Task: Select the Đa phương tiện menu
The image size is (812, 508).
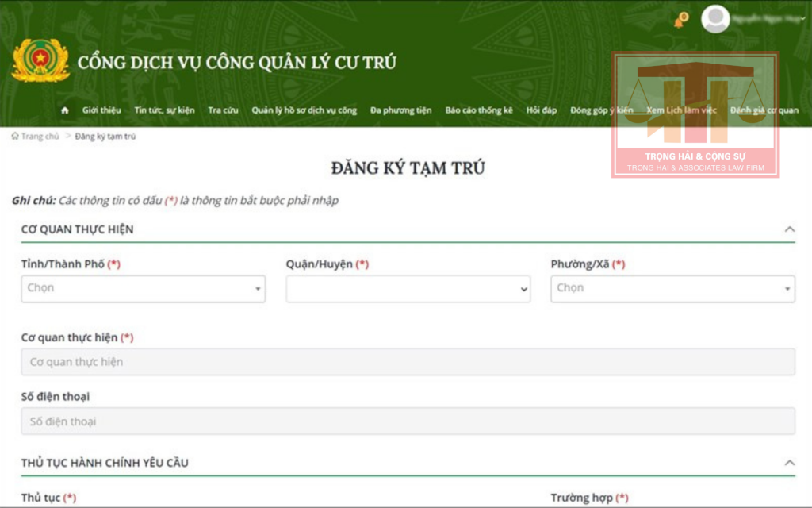Action: [400, 110]
